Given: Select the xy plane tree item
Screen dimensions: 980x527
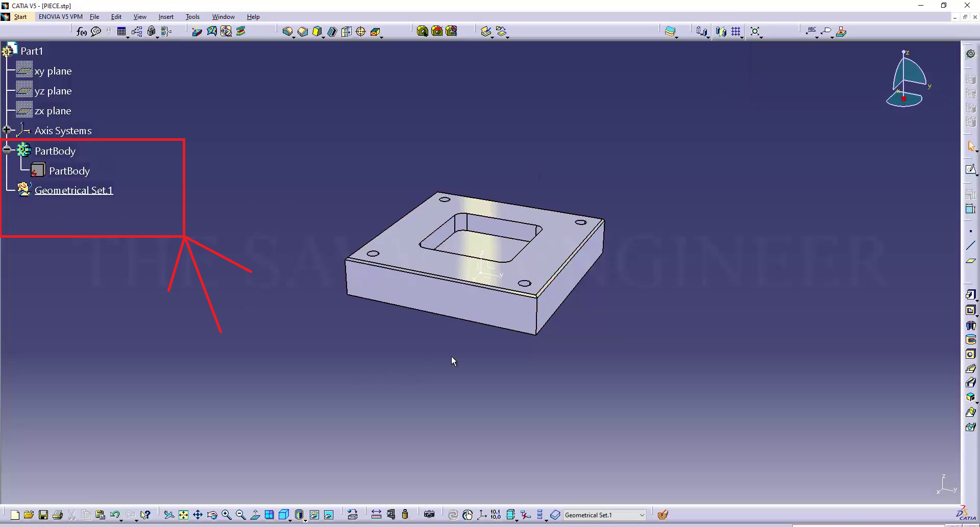Looking at the screenshot, I should [x=53, y=71].
